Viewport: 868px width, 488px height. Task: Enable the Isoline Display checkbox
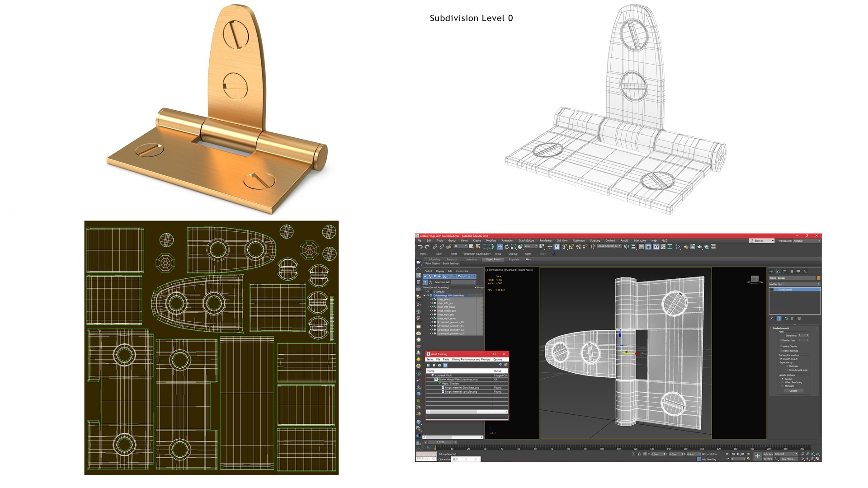tap(781, 346)
